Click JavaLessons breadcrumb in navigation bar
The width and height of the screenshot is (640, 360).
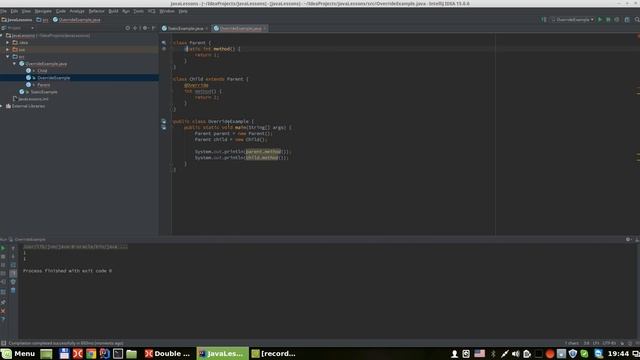pyautogui.click(x=17, y=20)
